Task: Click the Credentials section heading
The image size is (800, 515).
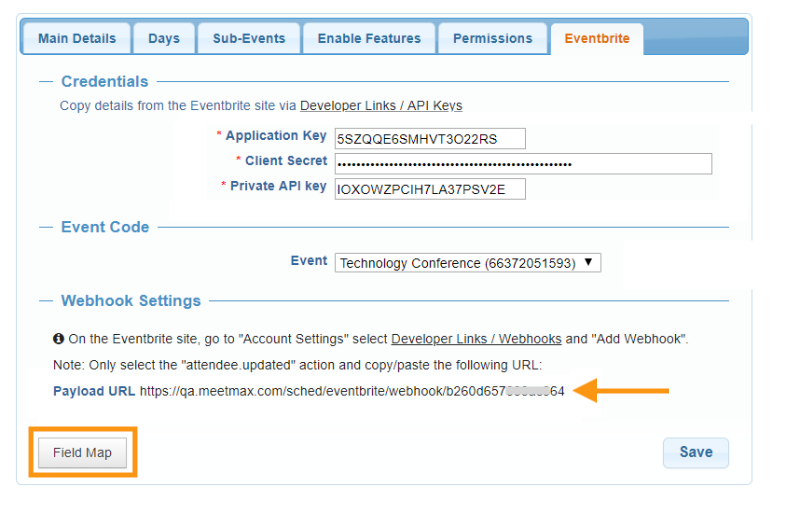Action: coord(104,81)
